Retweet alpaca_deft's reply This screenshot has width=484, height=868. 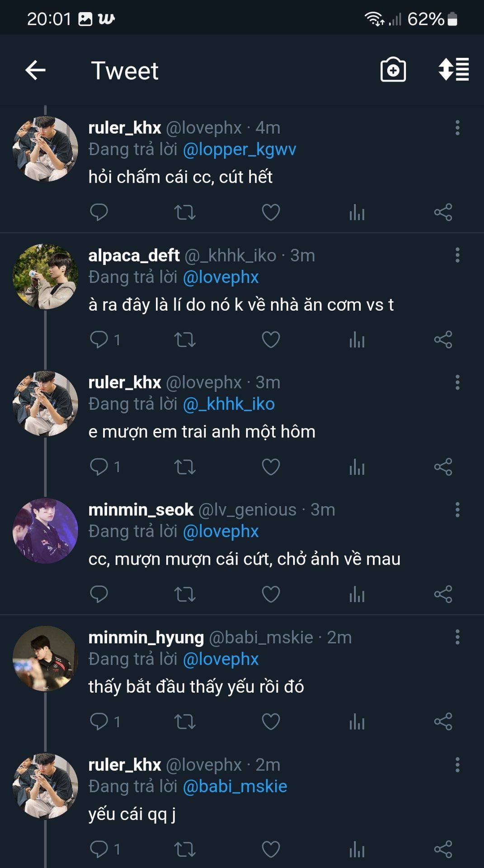click(185, 340)
